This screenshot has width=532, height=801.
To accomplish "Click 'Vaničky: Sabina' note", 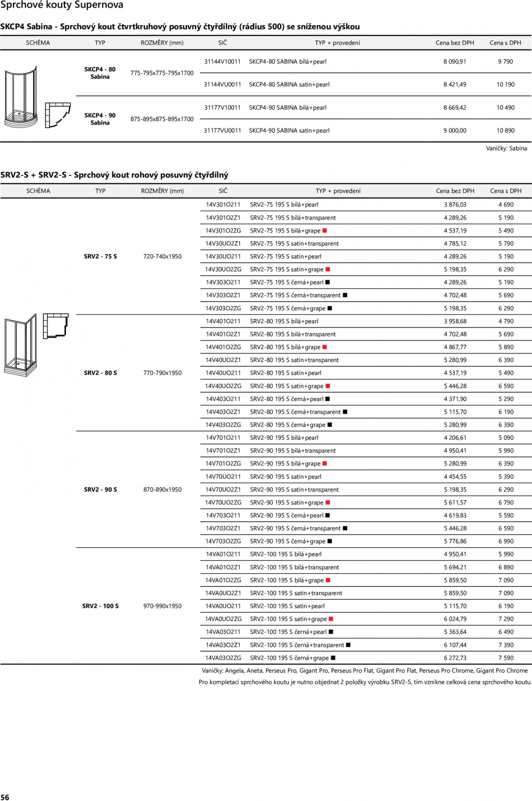I will (x=507, y=148).
